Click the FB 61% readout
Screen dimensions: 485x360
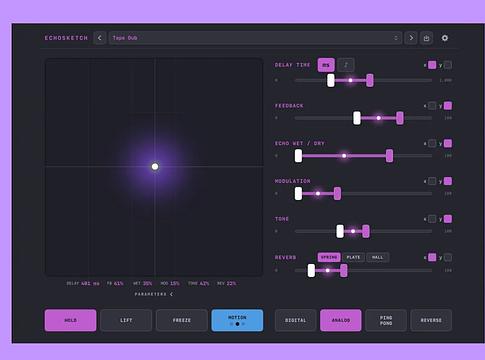pyautogui.click(x=115, y=283)
